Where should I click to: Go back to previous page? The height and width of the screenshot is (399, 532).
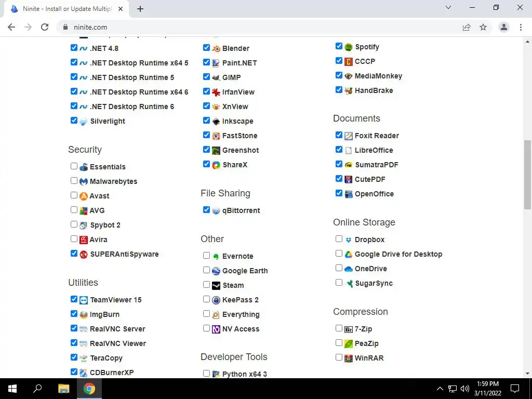coord(11,27)
